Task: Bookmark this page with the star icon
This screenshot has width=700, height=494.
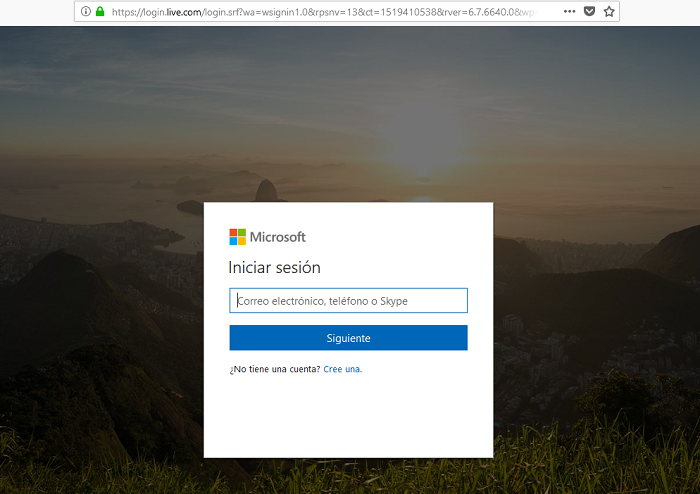Action: coord(609,12)
